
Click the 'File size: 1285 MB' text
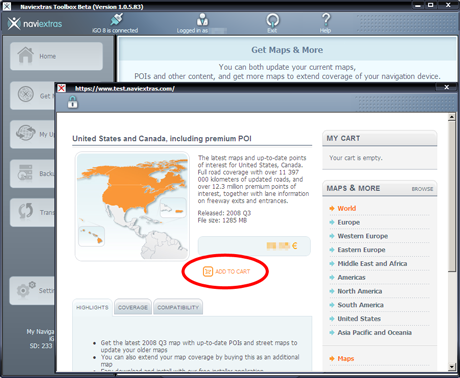pos(222,220)
